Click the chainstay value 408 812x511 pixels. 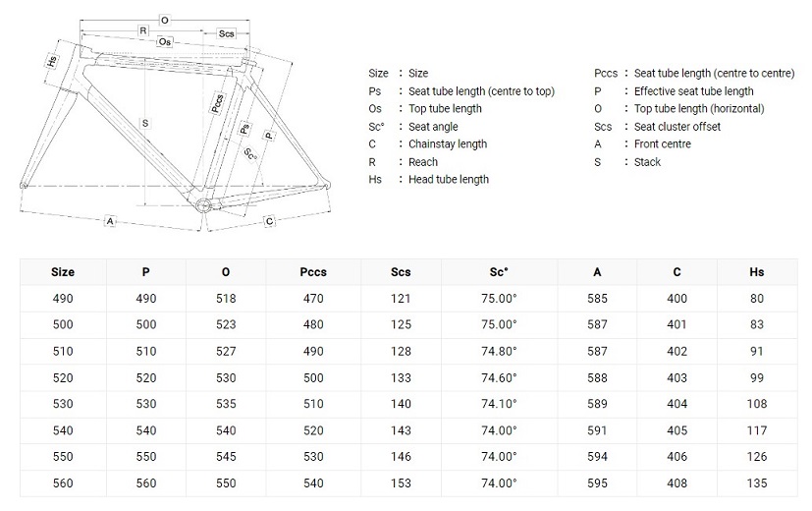[x=677, y=483]
